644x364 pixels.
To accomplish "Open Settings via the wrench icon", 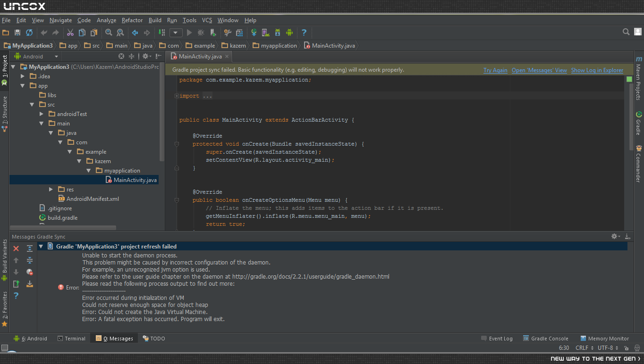I will 228,33.
